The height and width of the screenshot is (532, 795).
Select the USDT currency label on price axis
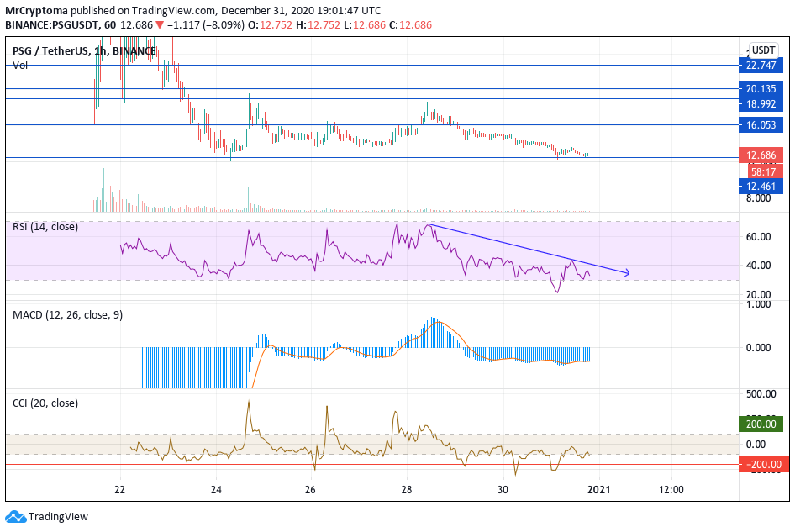763,50
